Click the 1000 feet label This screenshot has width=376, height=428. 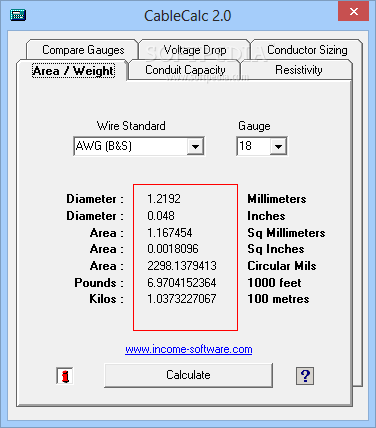click(x=274, y=283)
